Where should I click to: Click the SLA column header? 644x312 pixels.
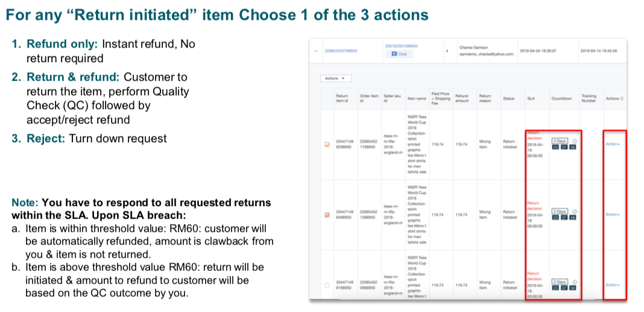point(531,98)
